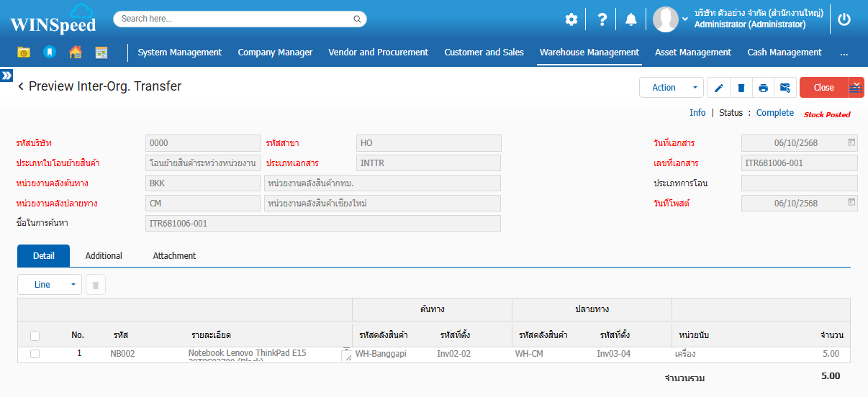Click the red Close button

(x=823, y=88)
